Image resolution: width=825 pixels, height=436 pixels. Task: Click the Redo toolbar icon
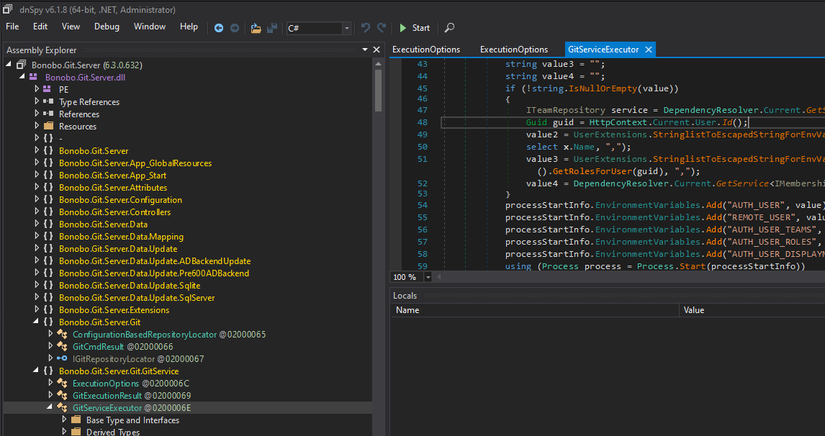click(x=381, y=27)
